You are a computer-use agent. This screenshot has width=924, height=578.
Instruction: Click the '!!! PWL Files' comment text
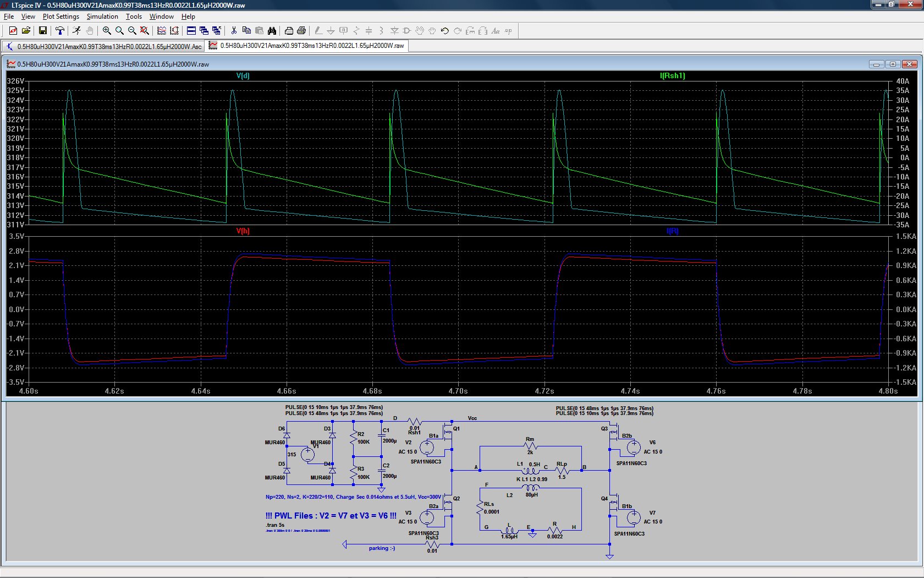click(x=331, y=516)
